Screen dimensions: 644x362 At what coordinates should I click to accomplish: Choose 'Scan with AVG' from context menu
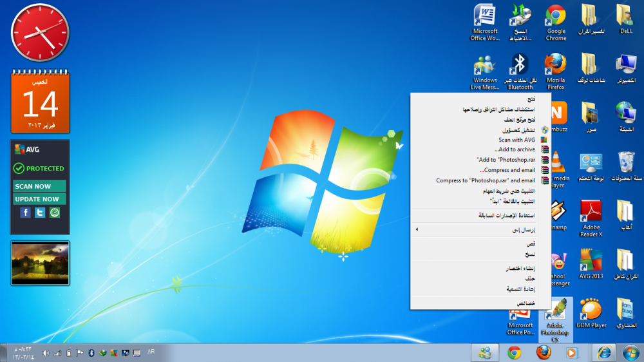click(x=516, y=140)
